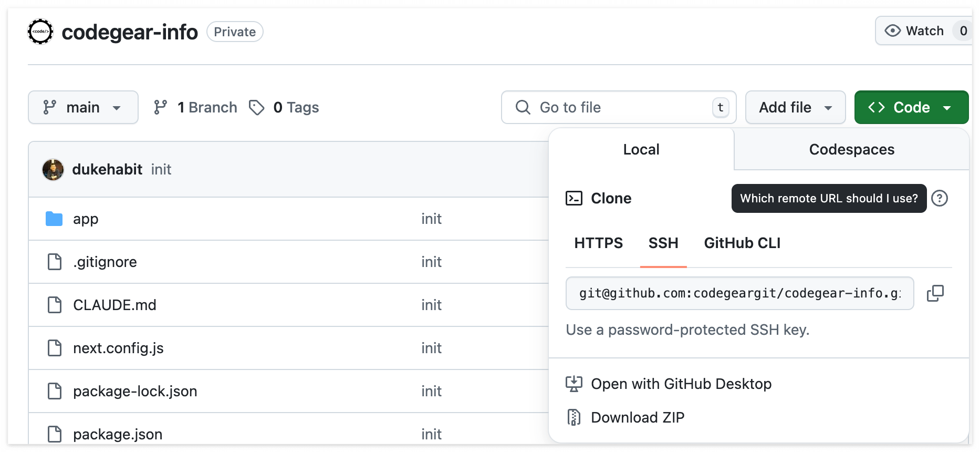Click the magnifier icon in Go to file
The image size is (980, 452).
coord(523,107)
